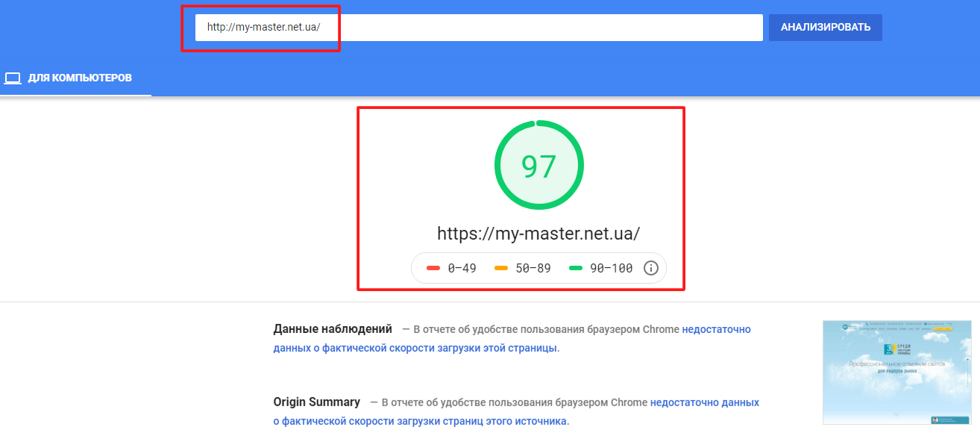Click the laptop icon in desktop tab

(12, 78)
